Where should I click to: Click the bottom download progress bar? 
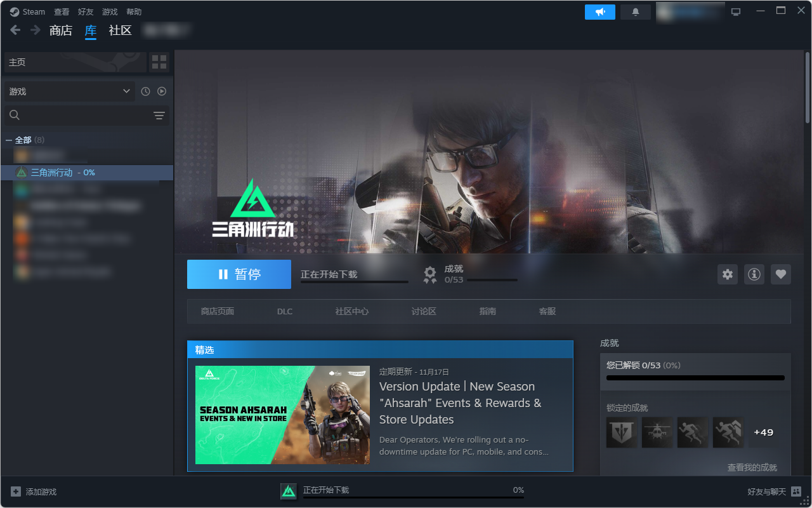pyautogui.click(x=413, y=497)
